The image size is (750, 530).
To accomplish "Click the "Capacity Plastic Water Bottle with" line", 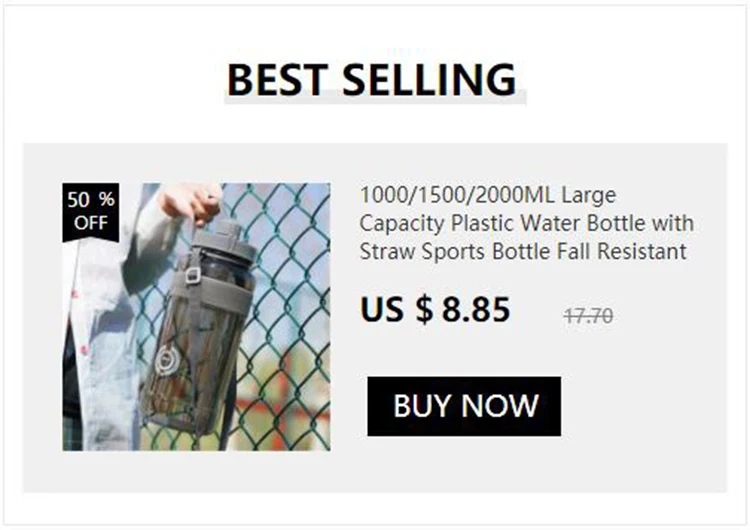I will (x=526, y=223).
